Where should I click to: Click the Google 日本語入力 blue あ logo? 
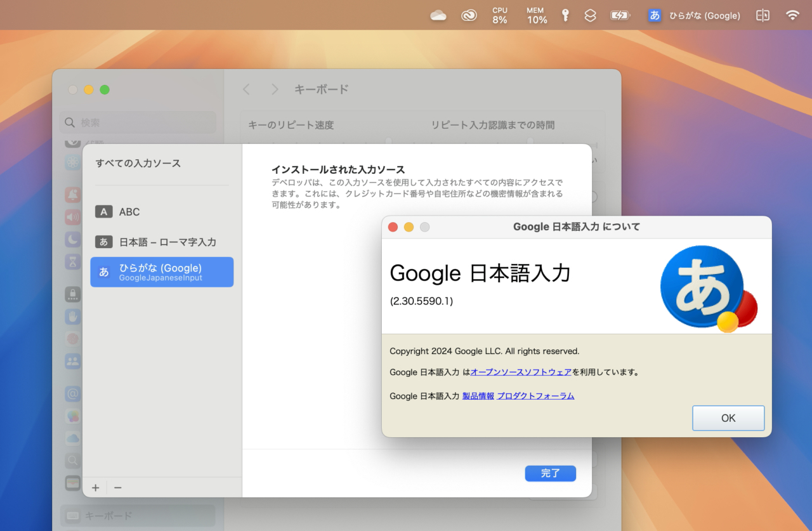click(x=709, y=289)
